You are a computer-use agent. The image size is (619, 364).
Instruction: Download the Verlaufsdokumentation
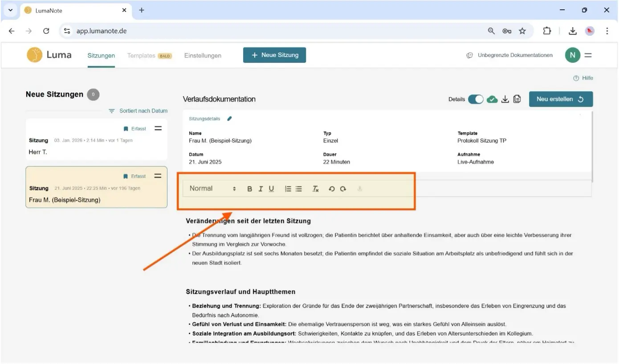[505, 99]
